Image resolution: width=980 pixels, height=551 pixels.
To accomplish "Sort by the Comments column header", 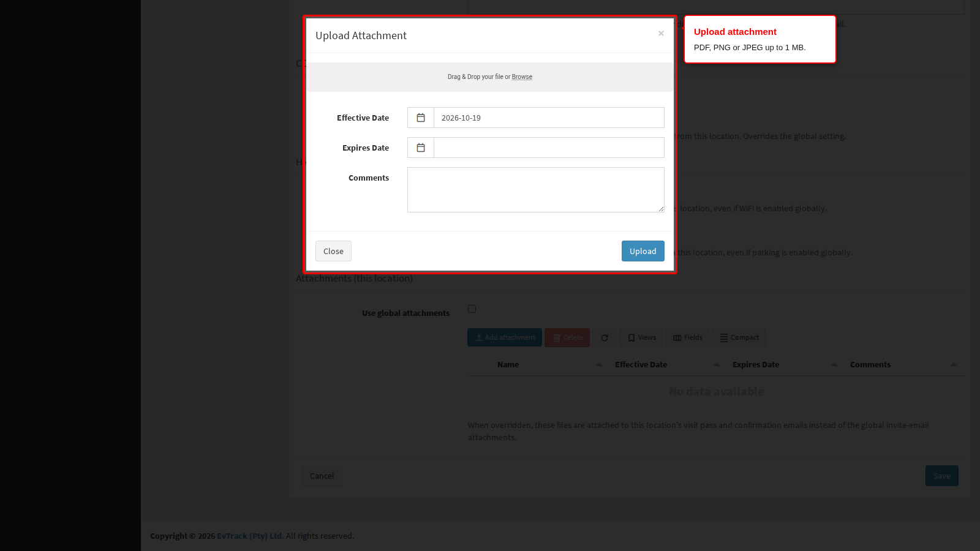I will (x=904, y=365).
